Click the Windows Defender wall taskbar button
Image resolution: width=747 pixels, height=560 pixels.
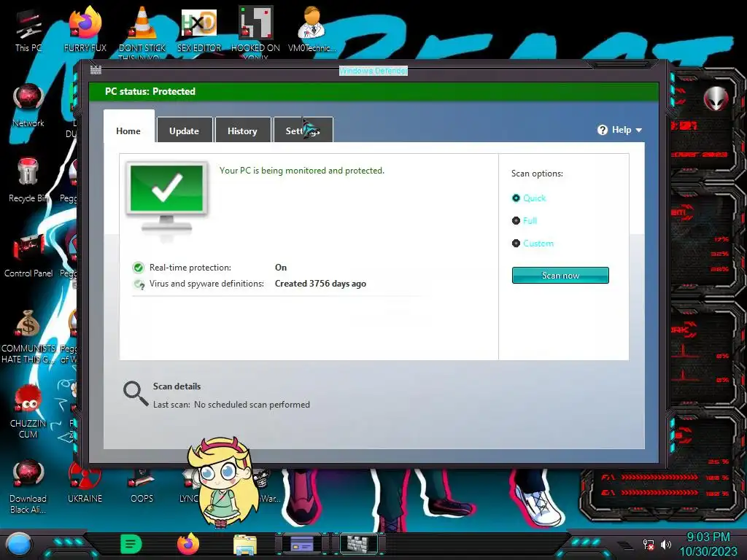pos(358,544)
